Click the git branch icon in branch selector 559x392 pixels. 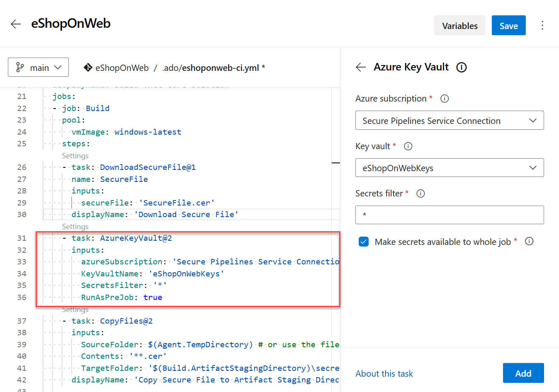[19, 67]
